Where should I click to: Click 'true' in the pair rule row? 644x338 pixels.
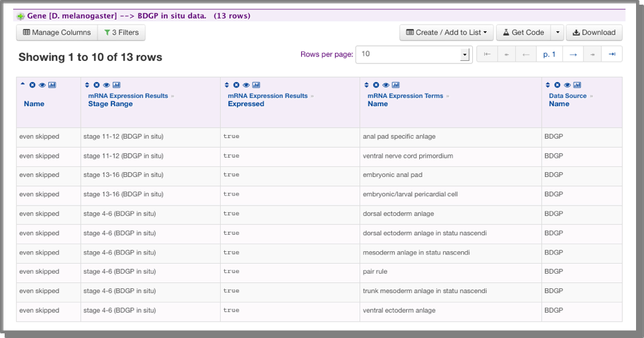[x=231, y=272]
